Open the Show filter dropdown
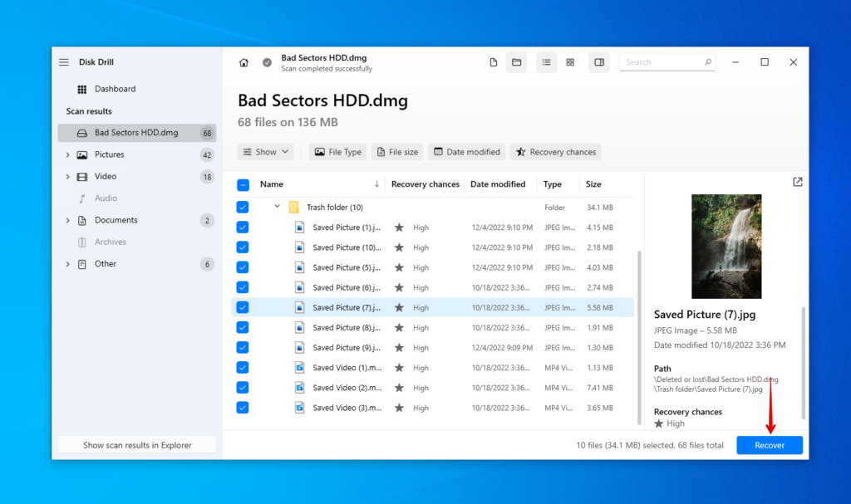The width and height of the screenshot is (851, 504). [265, 152]
